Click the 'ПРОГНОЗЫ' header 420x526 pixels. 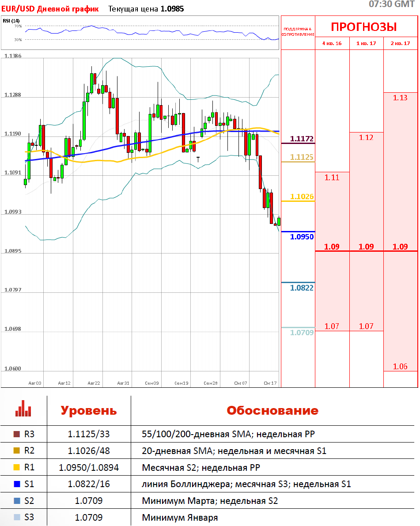point(364,27)
